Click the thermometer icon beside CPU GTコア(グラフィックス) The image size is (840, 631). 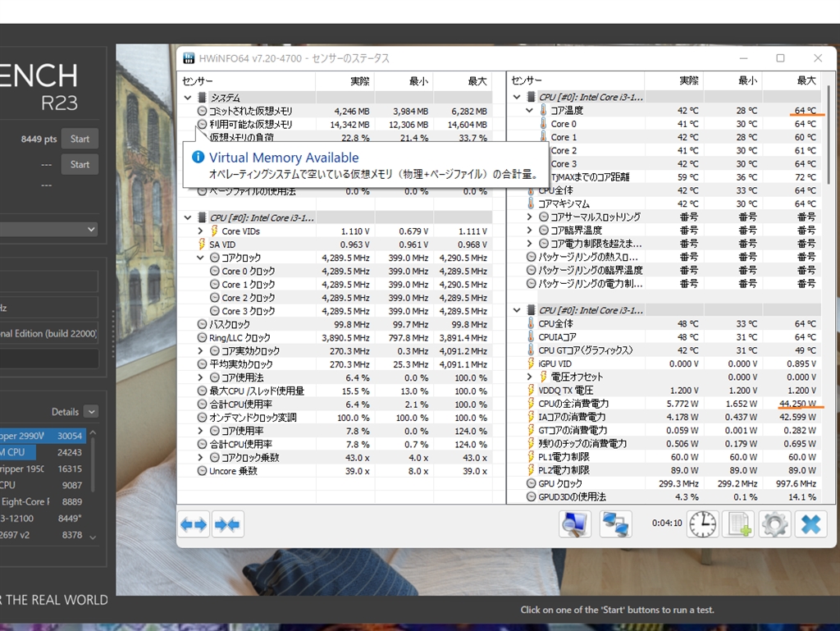tap(531, 350)
